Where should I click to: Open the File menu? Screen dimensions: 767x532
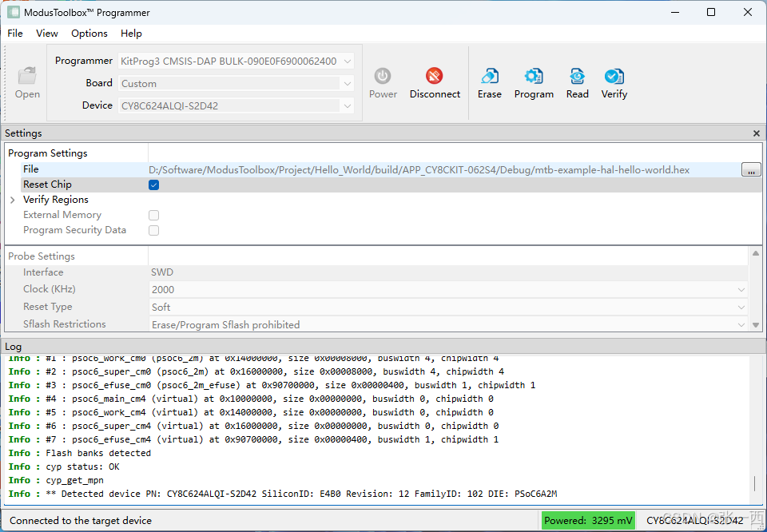point(15,34)
